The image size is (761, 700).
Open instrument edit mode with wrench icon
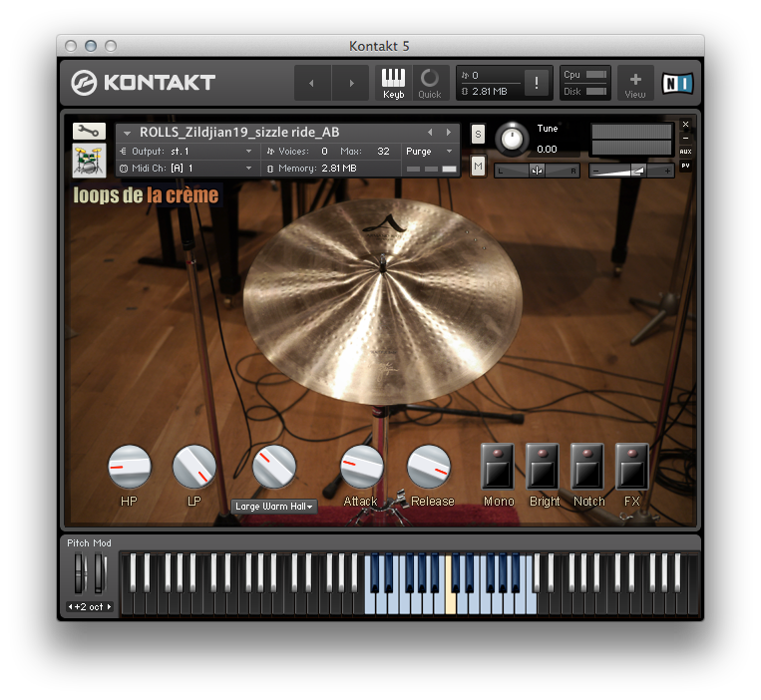click(x=89, y=131)
